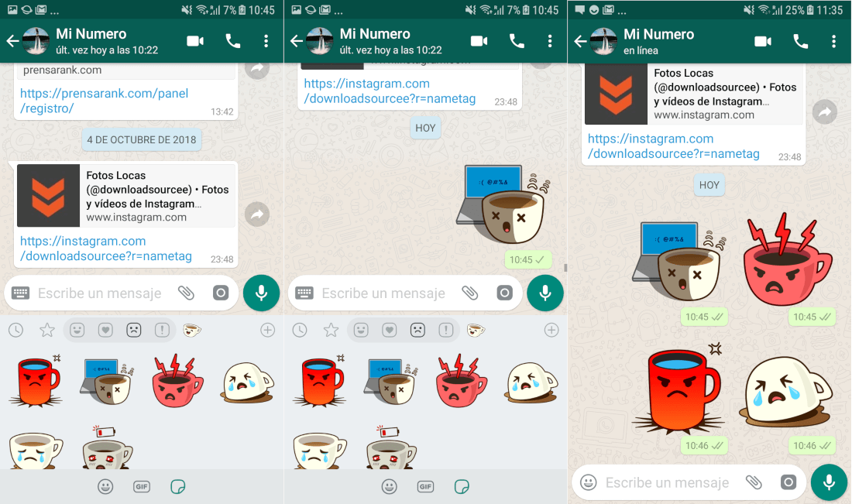Open recent stickers tab in middle screen

(x=300, y=330)
